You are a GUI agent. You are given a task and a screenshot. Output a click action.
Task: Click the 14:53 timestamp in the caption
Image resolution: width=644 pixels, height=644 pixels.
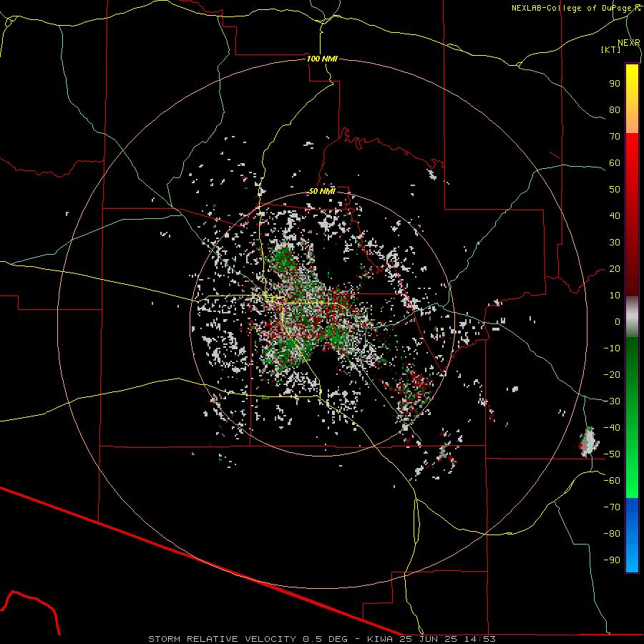tap(479, 639)
